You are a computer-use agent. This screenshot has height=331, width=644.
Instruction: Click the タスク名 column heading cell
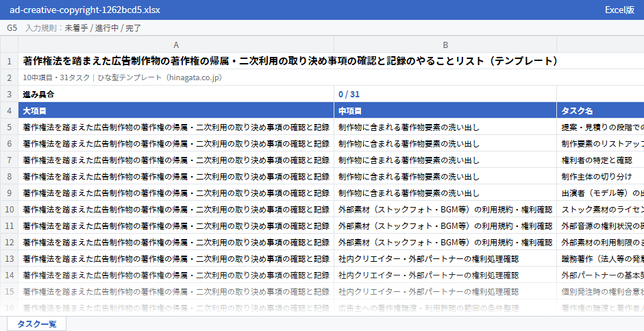tap(600, 110)
